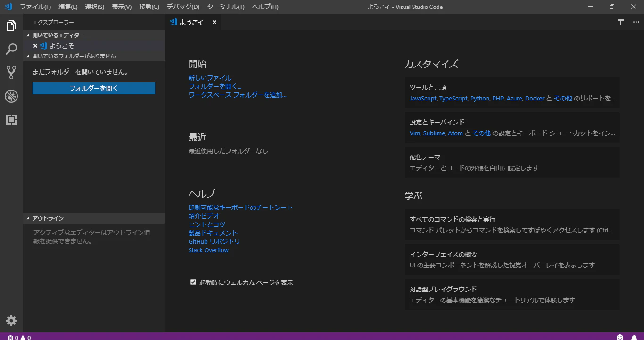This screenshot has width=644, height=340.
Task: Open the 編集(E) menu
Action: point(68,7)
